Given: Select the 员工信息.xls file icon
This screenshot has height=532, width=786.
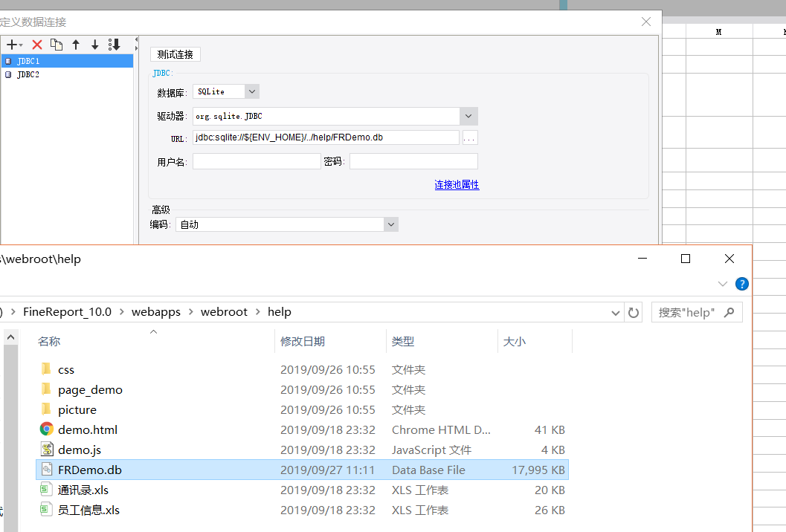Looking at the screenshot, I should click(47, 510).
